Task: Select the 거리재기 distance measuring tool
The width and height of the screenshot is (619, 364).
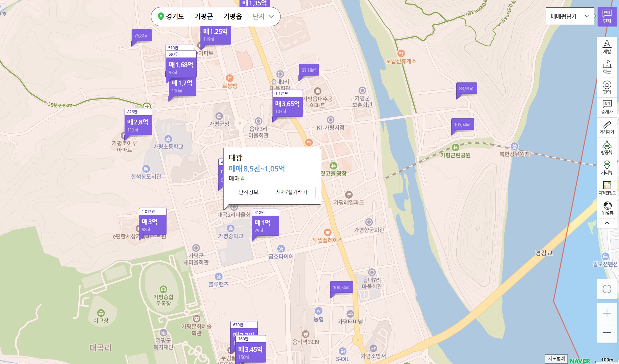Action: point(607,128)
